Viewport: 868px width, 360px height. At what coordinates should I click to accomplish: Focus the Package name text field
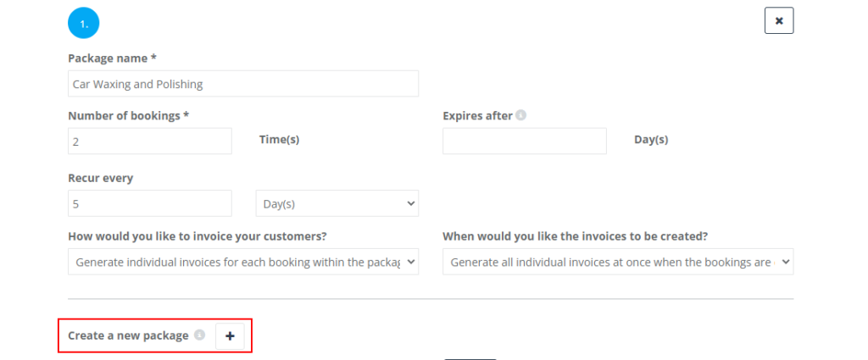click(243, 84)
